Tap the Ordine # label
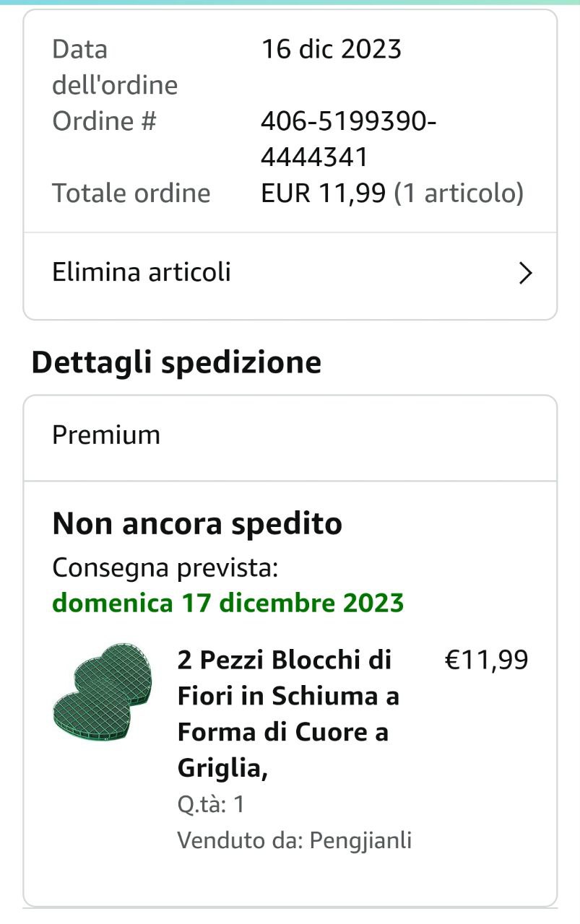Screen dimensions: 580x924 coord(105,121)
